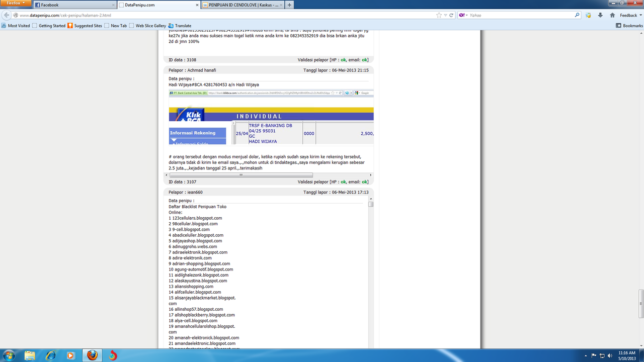Viewport: 644px width, 362px height.
Task: Go back to the previous page
Action: [7, 15]
